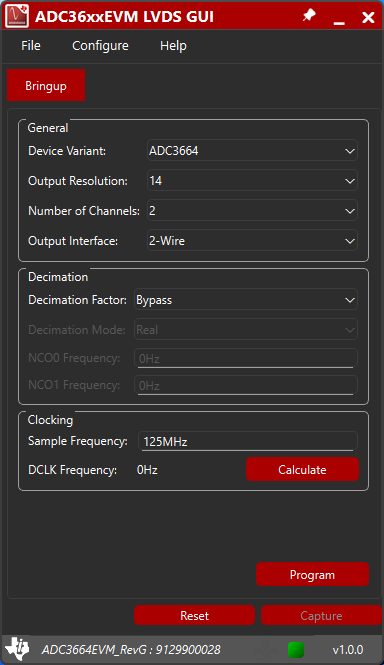Open the Number of Channels dropdown
The height and width of the screenshot is (665, 384).
click(252, 211)
